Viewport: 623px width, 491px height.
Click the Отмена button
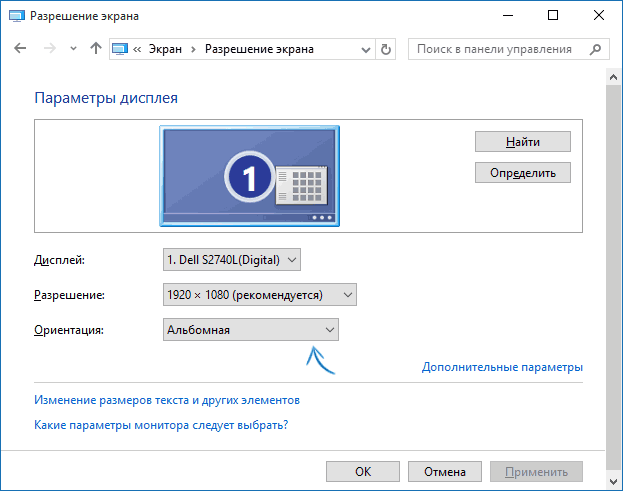443,471
